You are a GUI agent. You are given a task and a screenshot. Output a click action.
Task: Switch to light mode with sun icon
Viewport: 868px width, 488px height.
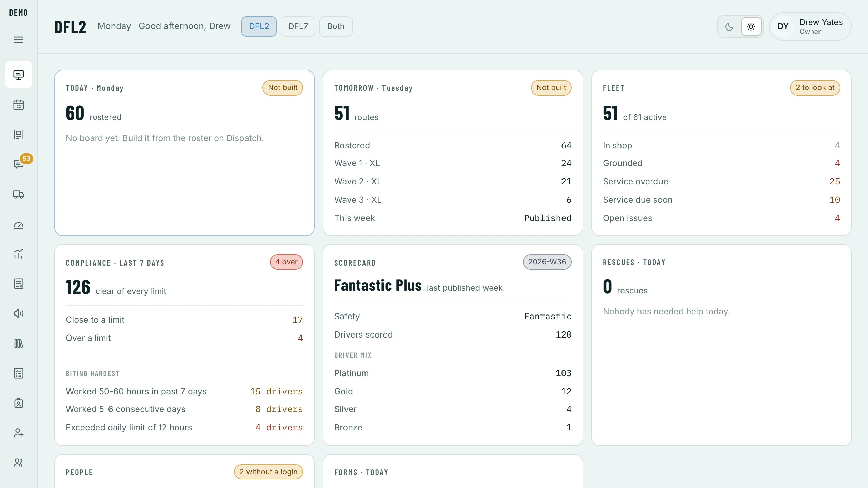coord(751,26)
